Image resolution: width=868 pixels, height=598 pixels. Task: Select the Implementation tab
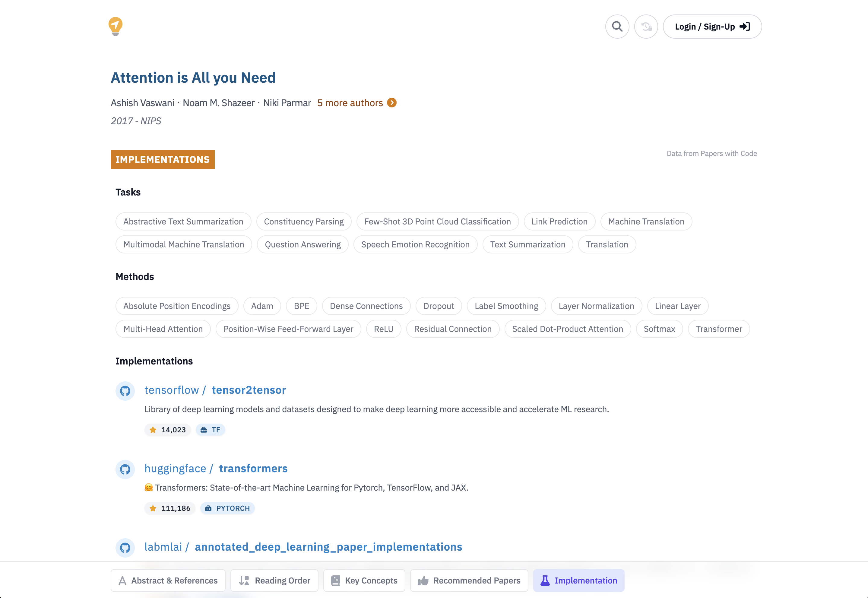coord(579,581)
